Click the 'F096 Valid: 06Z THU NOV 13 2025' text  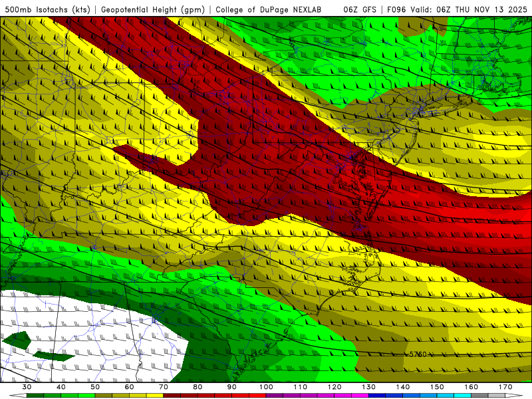457,9
